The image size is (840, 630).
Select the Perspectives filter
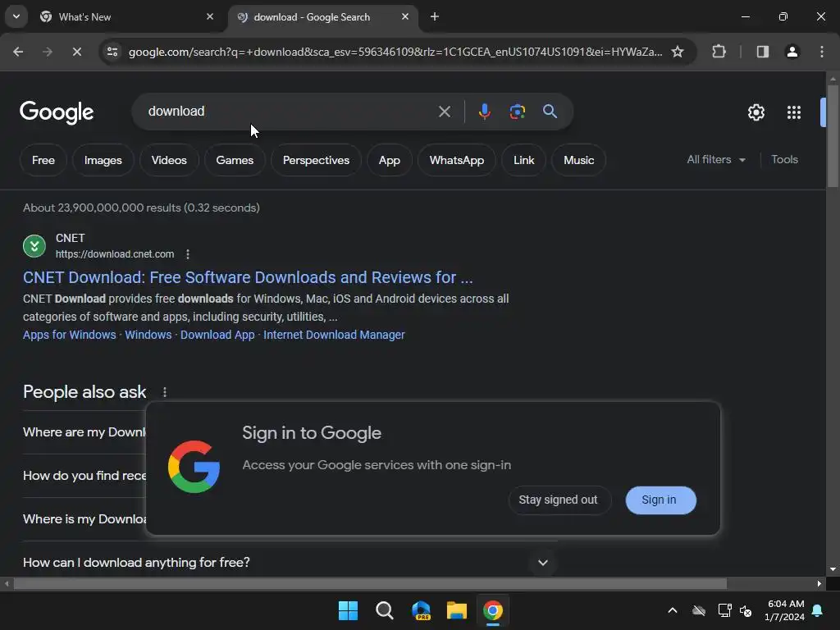click(316, 160)
